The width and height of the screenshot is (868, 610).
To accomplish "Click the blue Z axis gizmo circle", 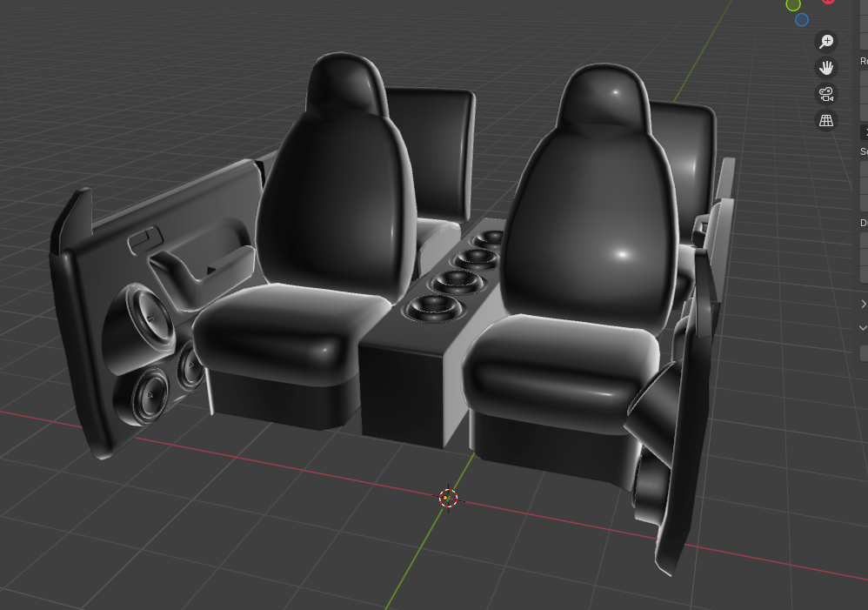I will (802, 20).
